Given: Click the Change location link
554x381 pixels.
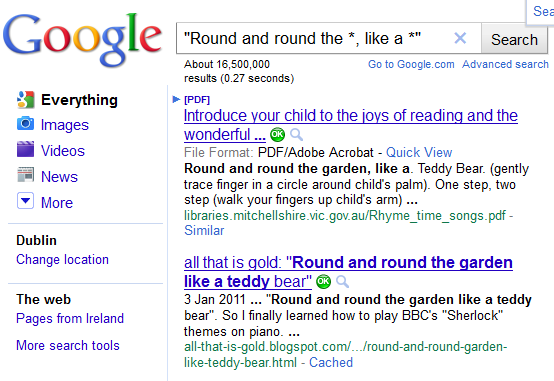Looking at the screenshot, I should point(62,259).
